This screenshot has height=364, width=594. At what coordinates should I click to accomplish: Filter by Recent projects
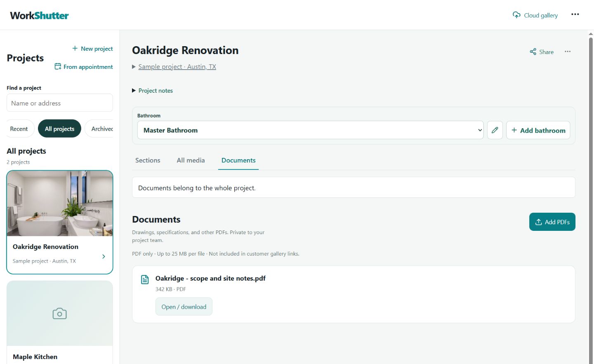tap(19, 129)
